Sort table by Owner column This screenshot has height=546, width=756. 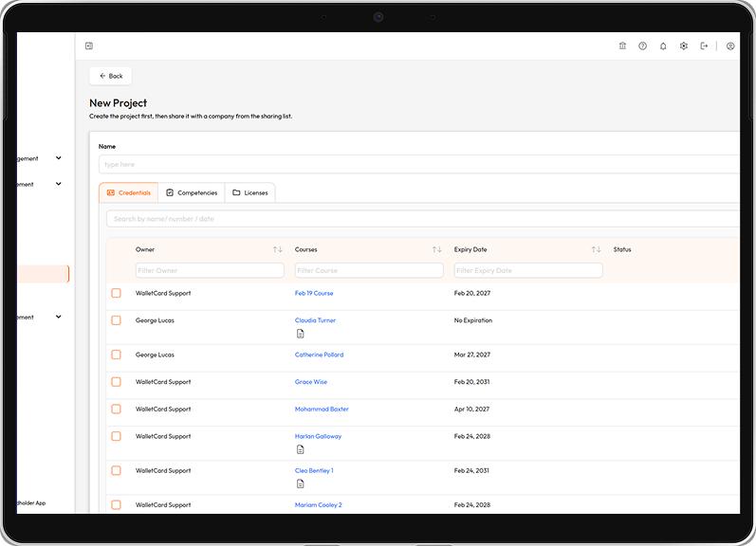(x=278, y=249)
